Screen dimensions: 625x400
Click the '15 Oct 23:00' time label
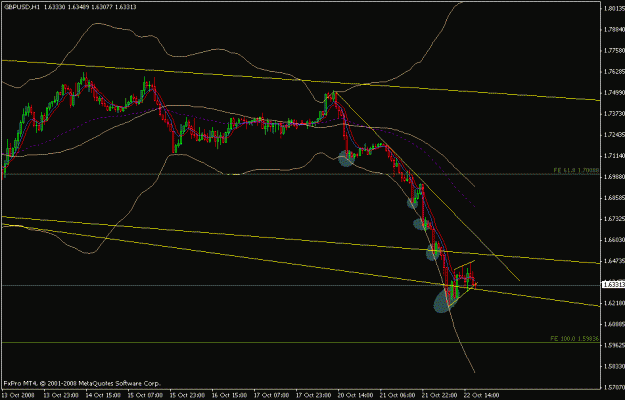186,395
